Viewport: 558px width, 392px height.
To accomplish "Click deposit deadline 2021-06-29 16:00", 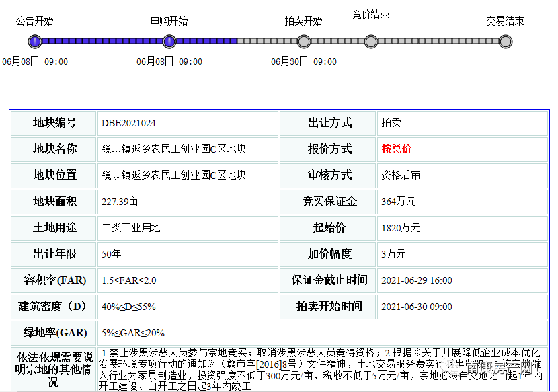I will point(420,280).
